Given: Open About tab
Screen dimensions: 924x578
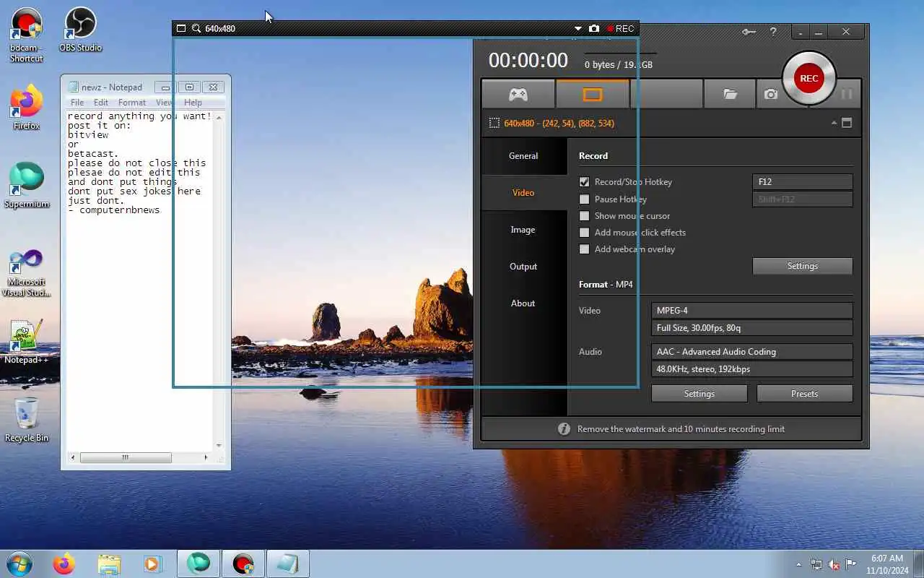Looking at the screenshot, I should 523,303.
